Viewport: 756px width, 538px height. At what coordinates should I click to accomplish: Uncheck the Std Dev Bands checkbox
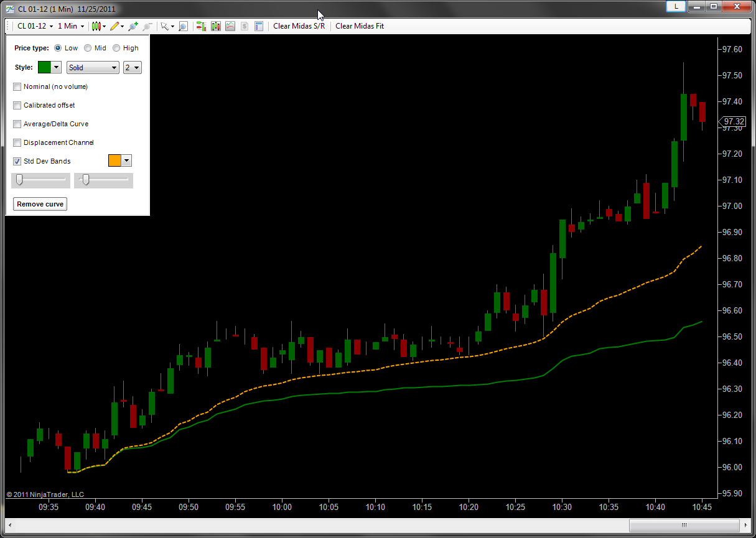pos(17,161)
